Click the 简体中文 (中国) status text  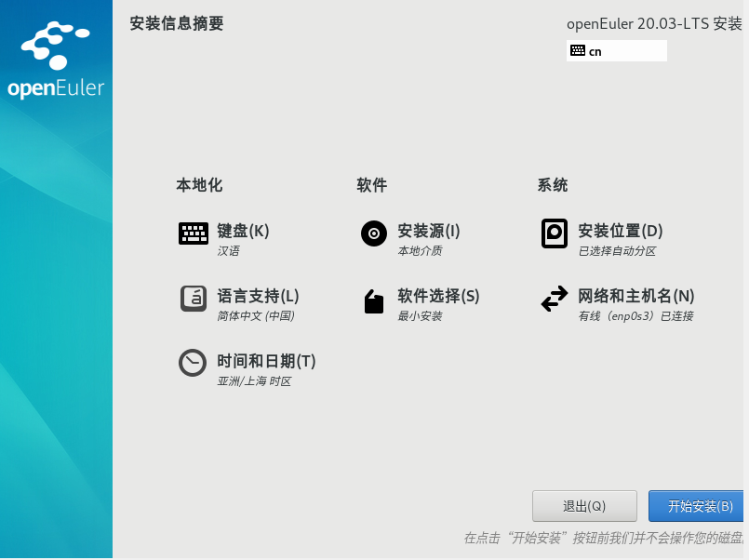pyautogui.click(x=256, y=316)
